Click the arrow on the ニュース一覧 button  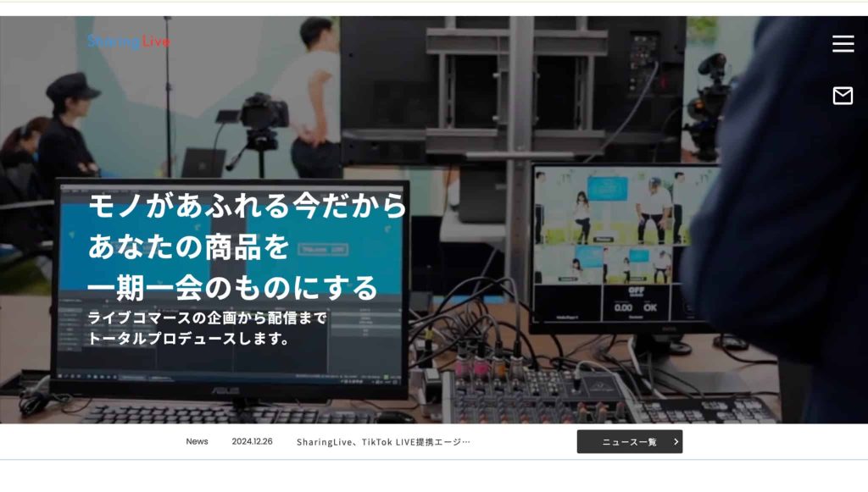(676, 442)
